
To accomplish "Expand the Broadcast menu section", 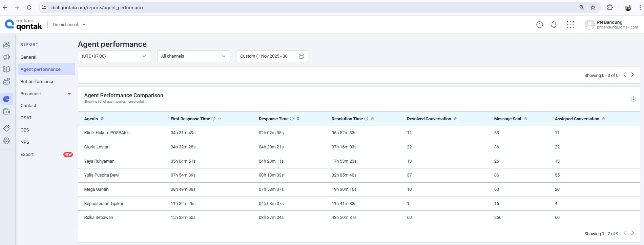I will 46,94.
